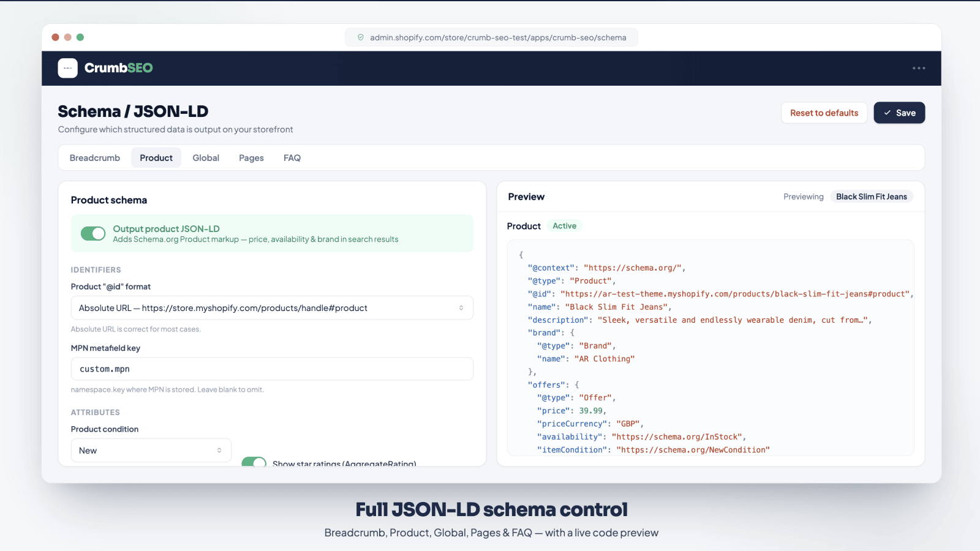Click the shield icon in the address bar
980x551 pixels.
[361, 37]
